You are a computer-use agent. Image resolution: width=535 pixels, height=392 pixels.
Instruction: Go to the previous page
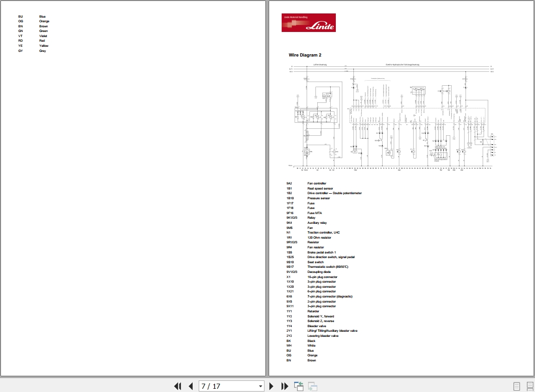click(191, 386)
